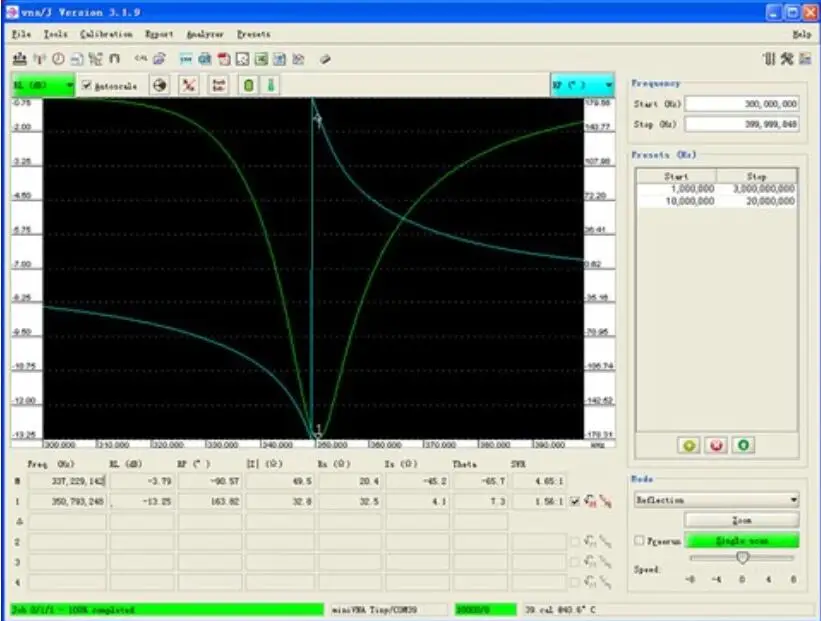Image resolution: width=821 pixels, height=621 pixels.
Task: Click the Speed slider handle
Action: tap(742, 558)
